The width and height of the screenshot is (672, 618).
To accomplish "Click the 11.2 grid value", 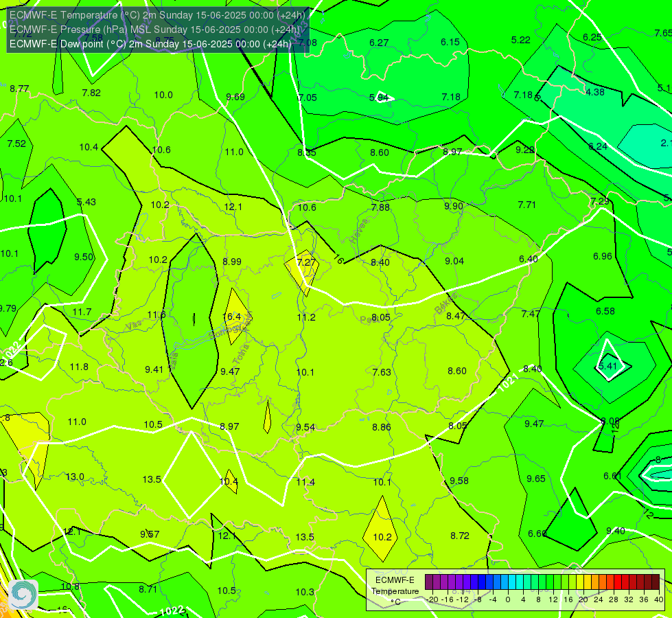I will pos(306,317).
